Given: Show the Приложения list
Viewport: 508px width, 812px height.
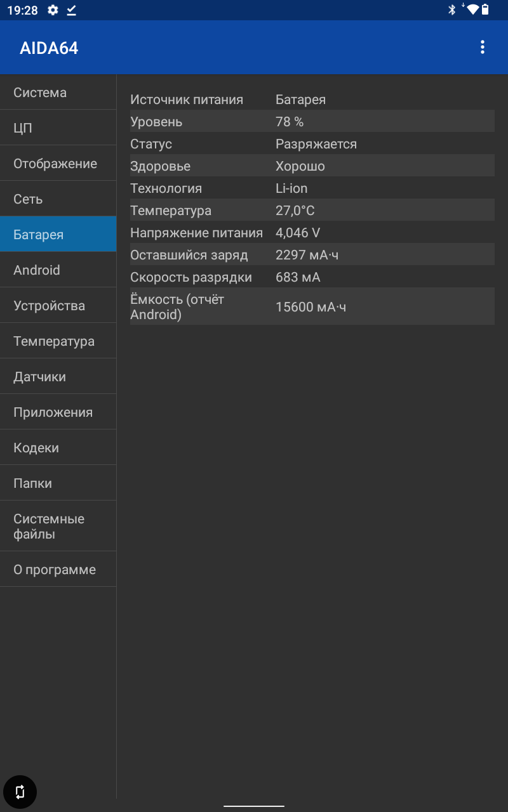Looking at the screenshot, I should coord(58,412).
